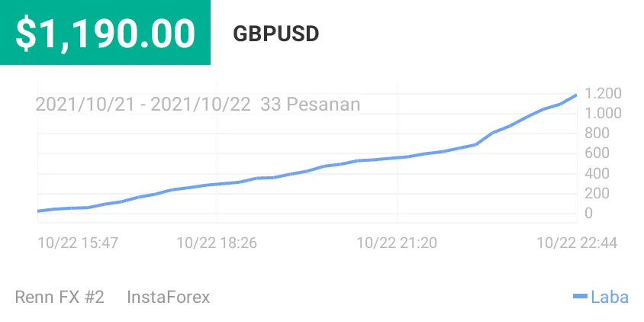Toggle the Laba series label
The width and height of the screenshot is (644, 322).
click(x=610, y=297)
